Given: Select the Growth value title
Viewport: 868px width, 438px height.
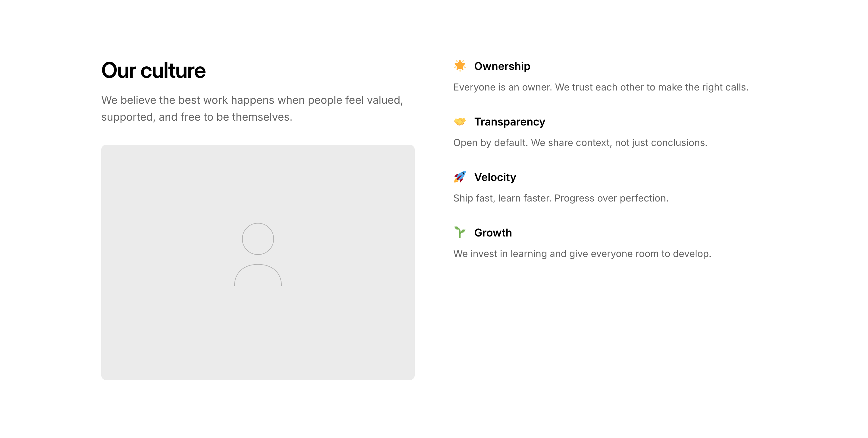Looking at the screenshot, I should (493, 233).
